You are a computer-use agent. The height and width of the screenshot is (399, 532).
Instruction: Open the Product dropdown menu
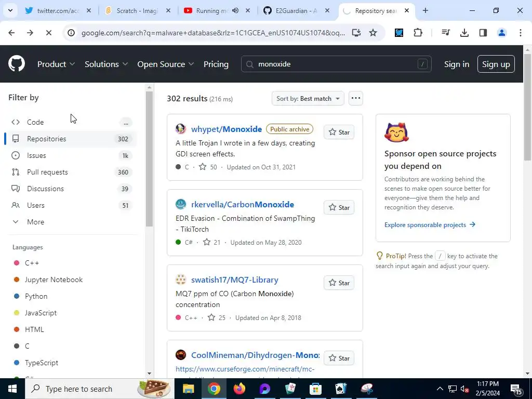pos(56,64)
